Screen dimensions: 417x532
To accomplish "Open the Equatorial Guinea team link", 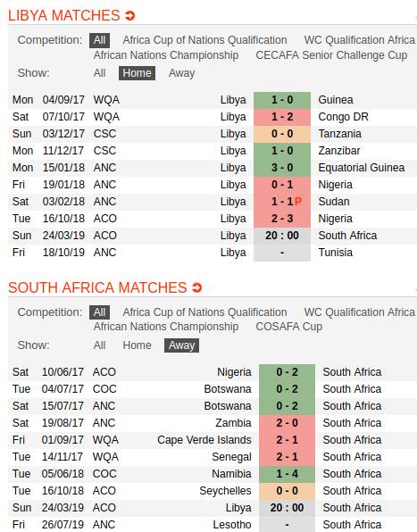I will (362, 168).
